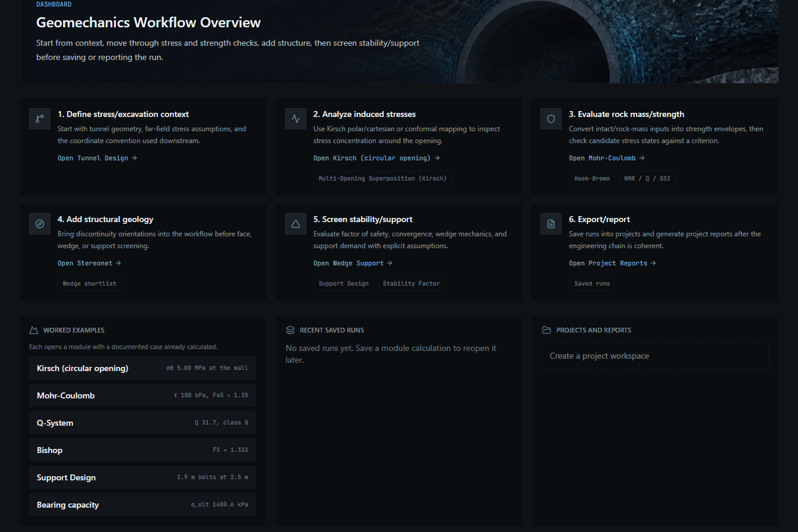The image size is (798, 532).
Task: Click the document icon beside Export/report
Action: tap(551, 224)
